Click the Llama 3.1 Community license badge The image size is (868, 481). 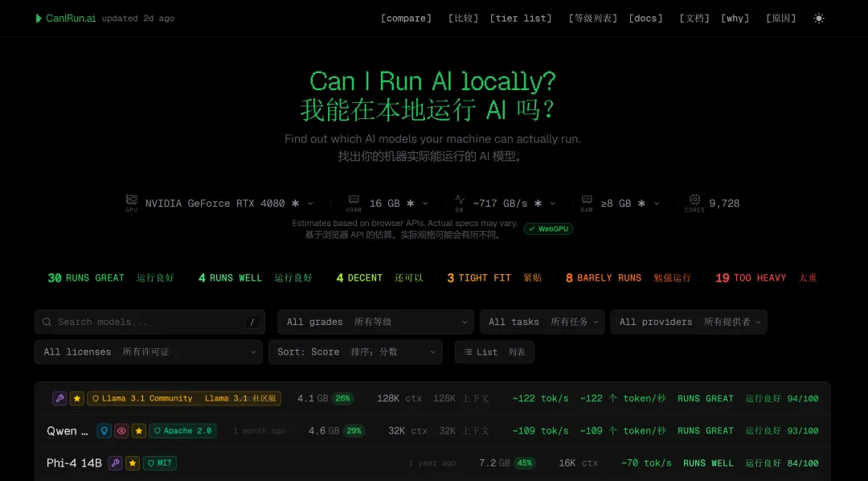[x=184, y=398]
